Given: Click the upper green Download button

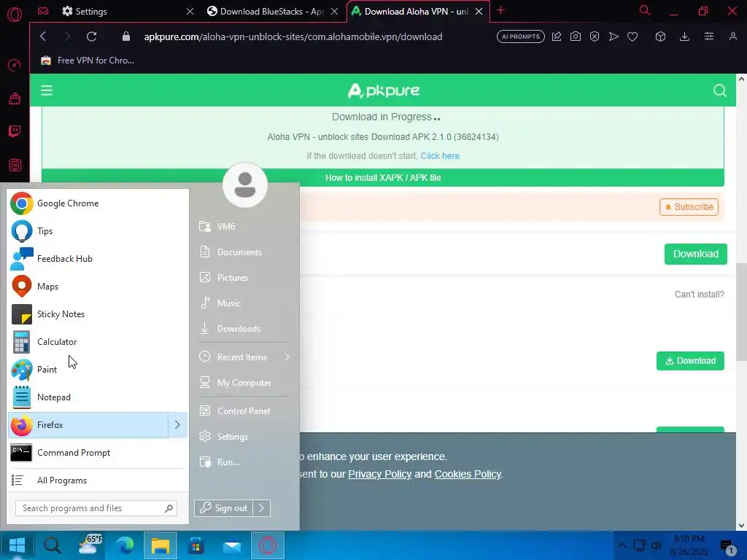Looking at the screenshot, I should click(695, 254).
